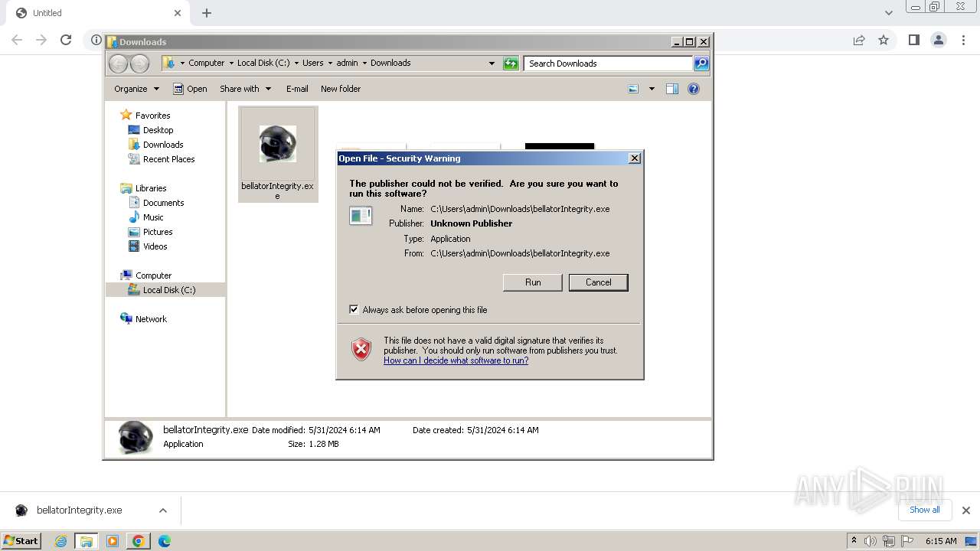Viewport: 980px width, 551px height.
Task: Click the search magnifier icon in Explorer
Action: click(701, 64)
